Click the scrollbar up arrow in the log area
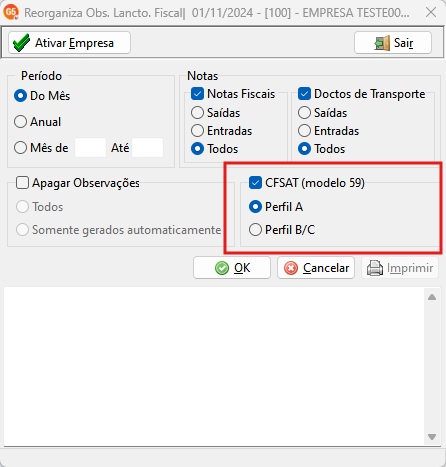 click(432, 297)
